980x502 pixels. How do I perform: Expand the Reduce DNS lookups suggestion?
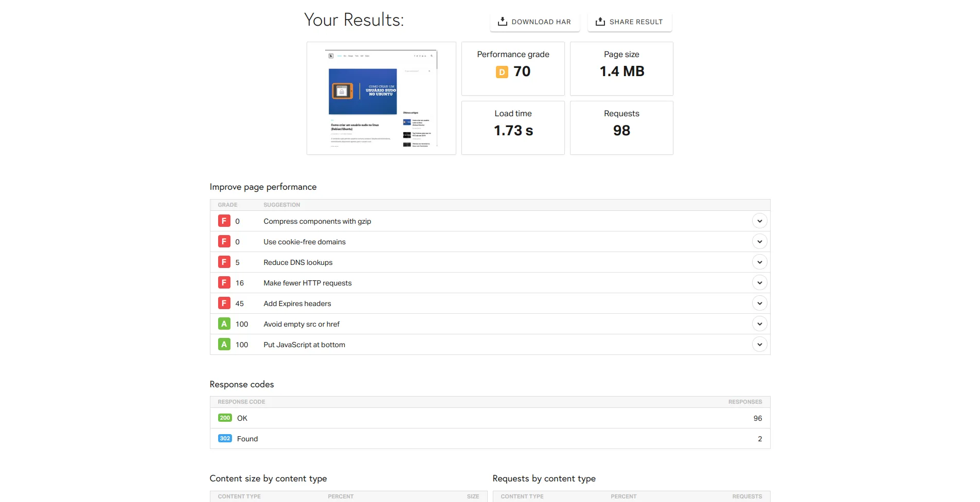(x=759, y=262)
